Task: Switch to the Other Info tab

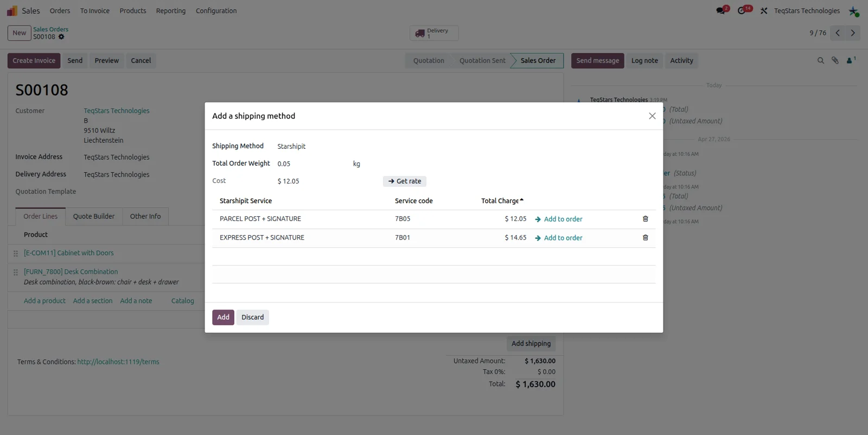Action: click(x=145, y=216)
